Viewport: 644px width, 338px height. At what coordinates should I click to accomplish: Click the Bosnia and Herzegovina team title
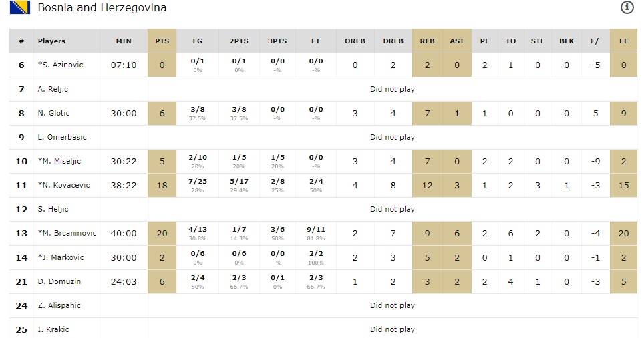click(102, 8)
